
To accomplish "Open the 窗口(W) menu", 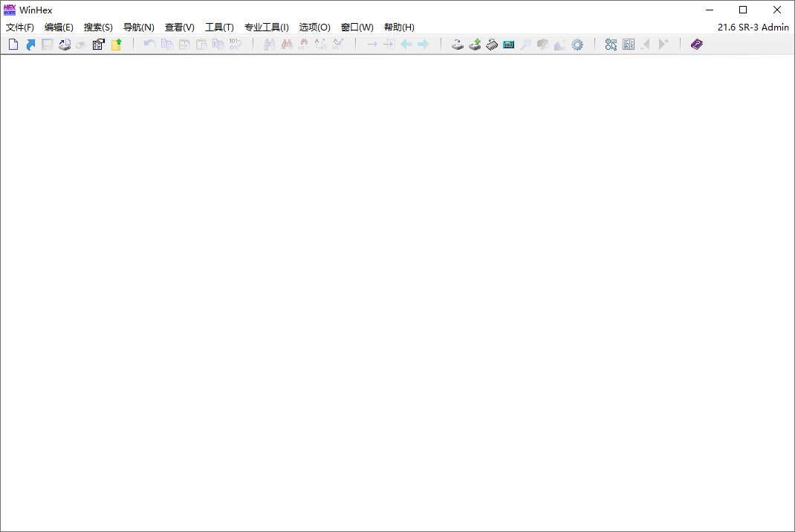I will coord(357,27).
